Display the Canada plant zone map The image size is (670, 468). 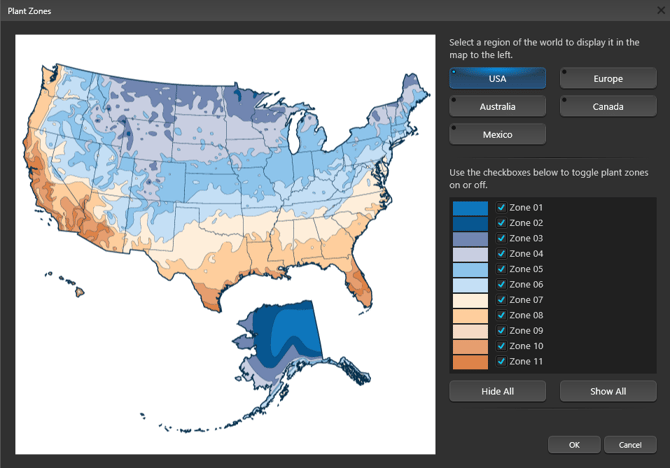point(607,106)
